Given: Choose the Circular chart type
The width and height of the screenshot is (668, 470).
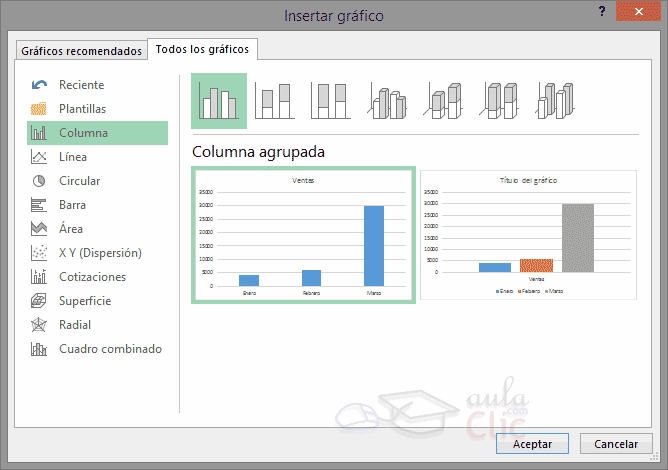Looking at the screenshot, I should pos(79,181).
